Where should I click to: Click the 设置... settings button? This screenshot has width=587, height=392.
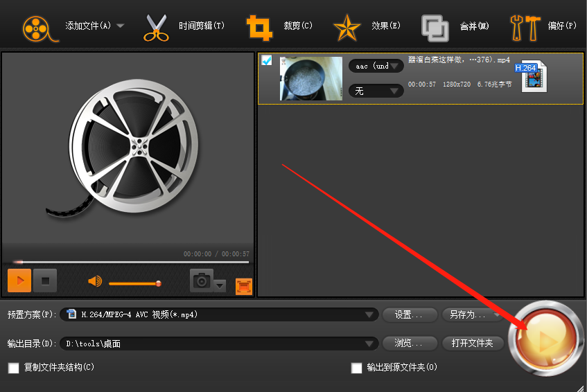[410, 315]
